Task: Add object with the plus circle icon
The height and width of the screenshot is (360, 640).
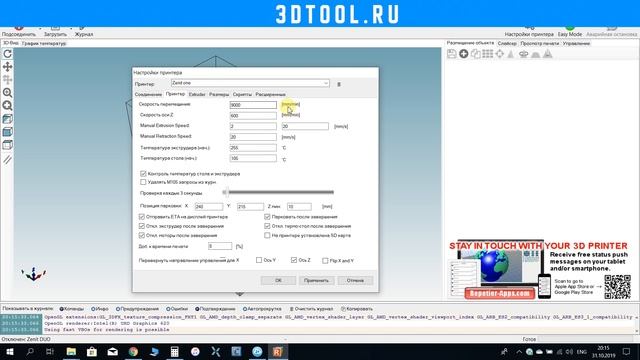Action: pyautogui.click(x=464, y=54)
